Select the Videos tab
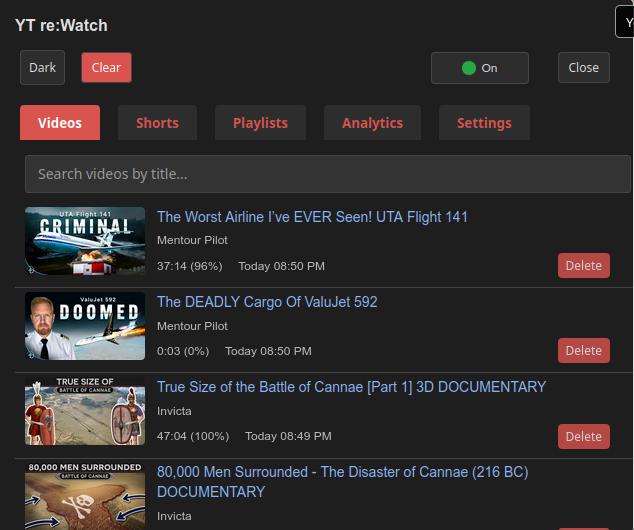The width and height of the screenshot is (634, 530). click(x=60, y=123)
